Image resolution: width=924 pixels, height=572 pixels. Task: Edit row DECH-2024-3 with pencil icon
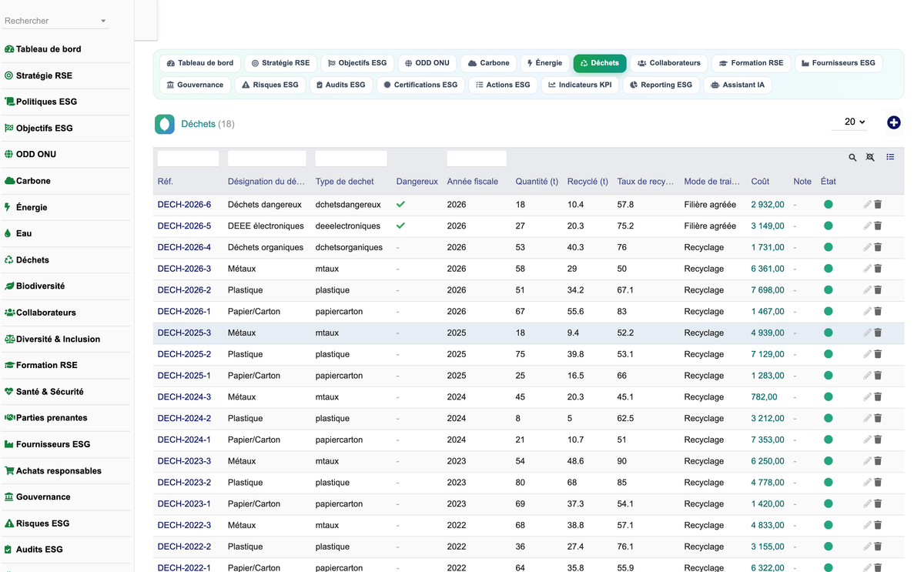click(867, 397)
